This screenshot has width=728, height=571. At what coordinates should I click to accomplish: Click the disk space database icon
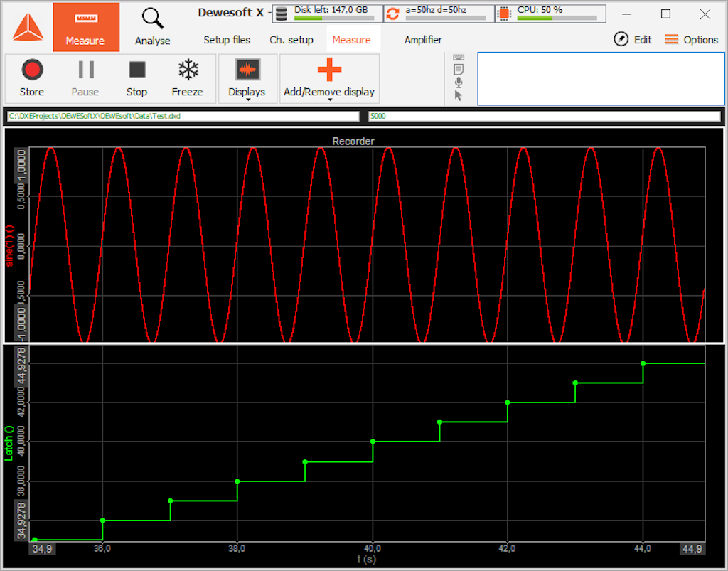pos(281,14)
